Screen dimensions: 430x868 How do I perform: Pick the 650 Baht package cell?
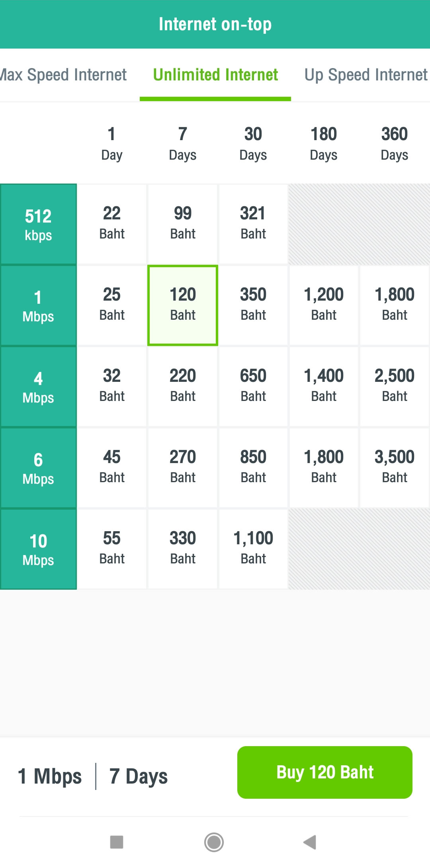[x=253, y=386]
